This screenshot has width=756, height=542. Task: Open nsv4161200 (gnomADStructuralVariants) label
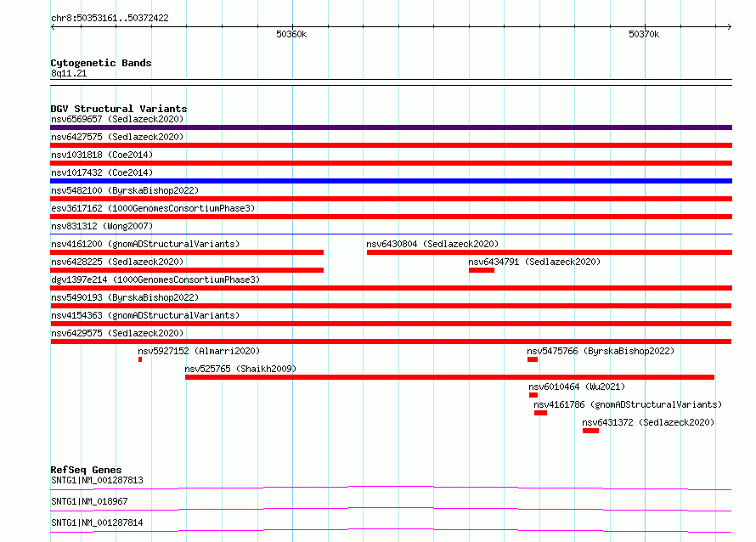click(145, 244)
